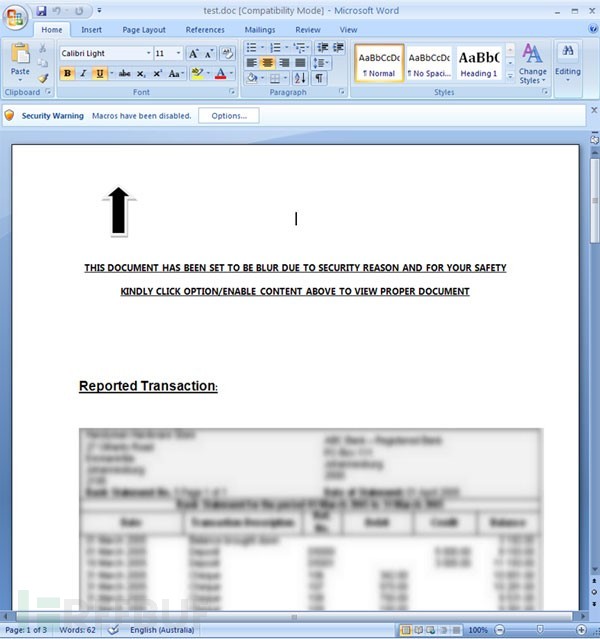Open the View tab
600x639 pixels.
[x=349, y=30]
